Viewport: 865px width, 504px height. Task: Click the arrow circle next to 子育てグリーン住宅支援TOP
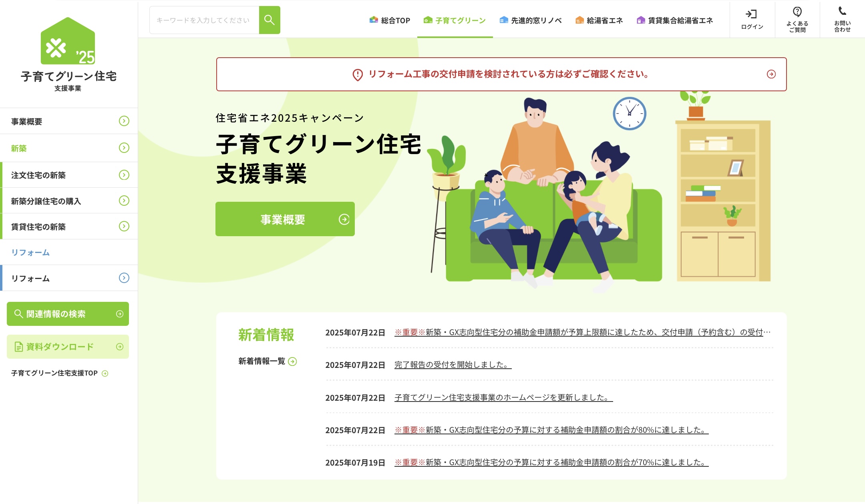tap(105, 373)
